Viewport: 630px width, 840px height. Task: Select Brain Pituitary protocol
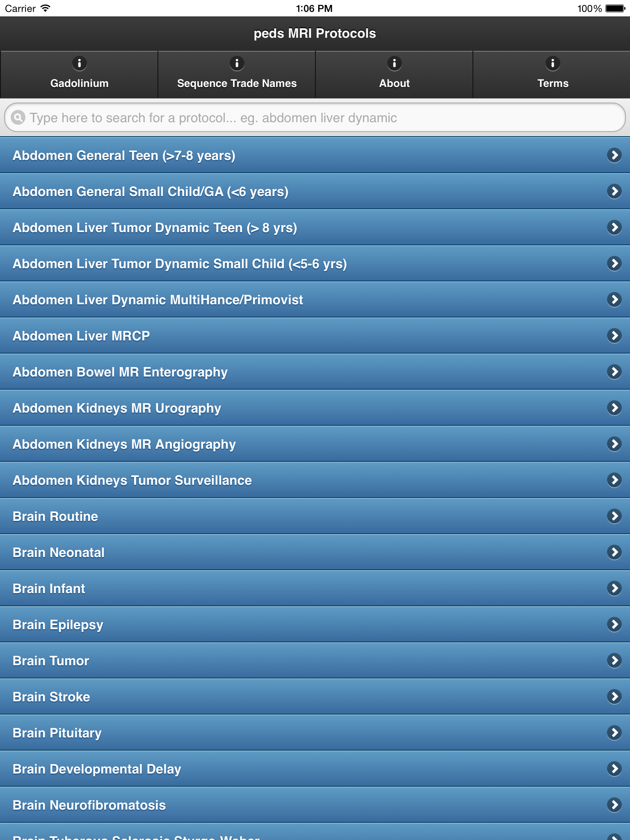[x=315, y=733]
